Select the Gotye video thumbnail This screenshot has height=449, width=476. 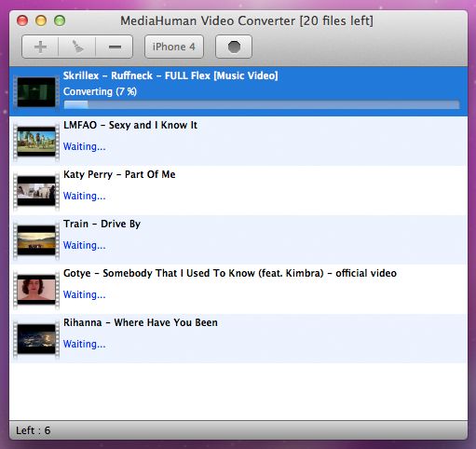[36, 290]
